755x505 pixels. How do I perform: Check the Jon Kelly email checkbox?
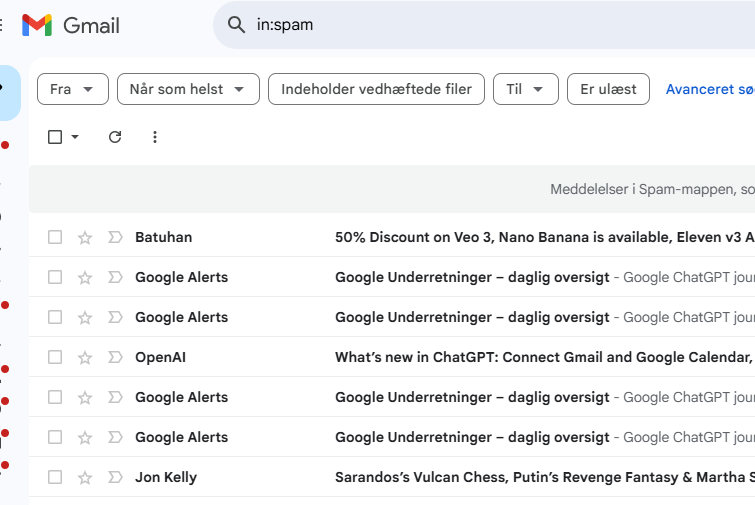point(55,477)
